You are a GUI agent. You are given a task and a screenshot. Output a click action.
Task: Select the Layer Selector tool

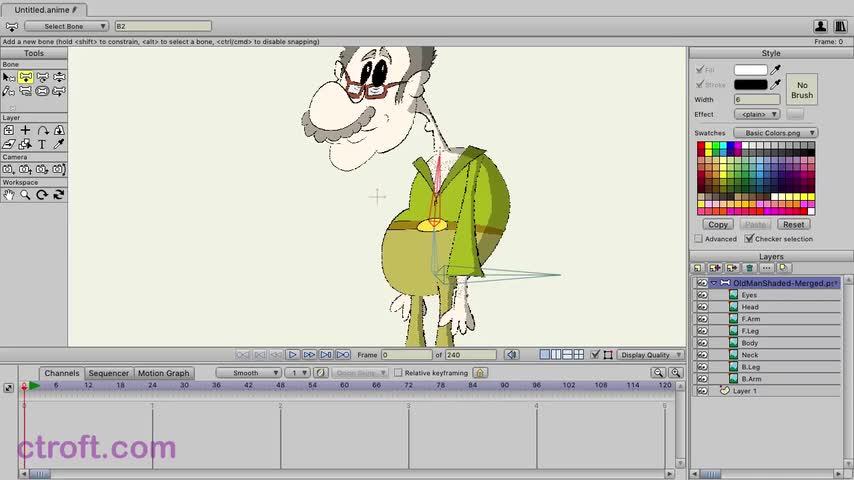pyautogui.click(x=26, y=144)
